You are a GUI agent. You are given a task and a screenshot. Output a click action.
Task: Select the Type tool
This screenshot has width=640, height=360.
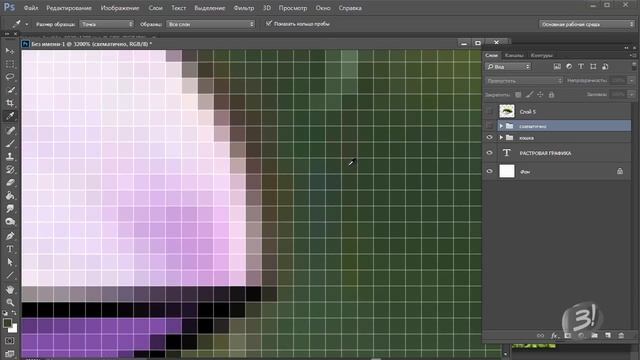point(10,249)
